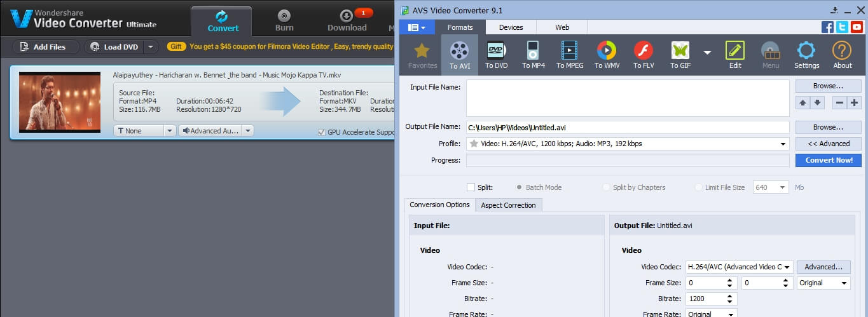This screenshot has width=868, height=317.
Task: Open Frame Size Original preset dropdown
Action: tap(823, 283)
